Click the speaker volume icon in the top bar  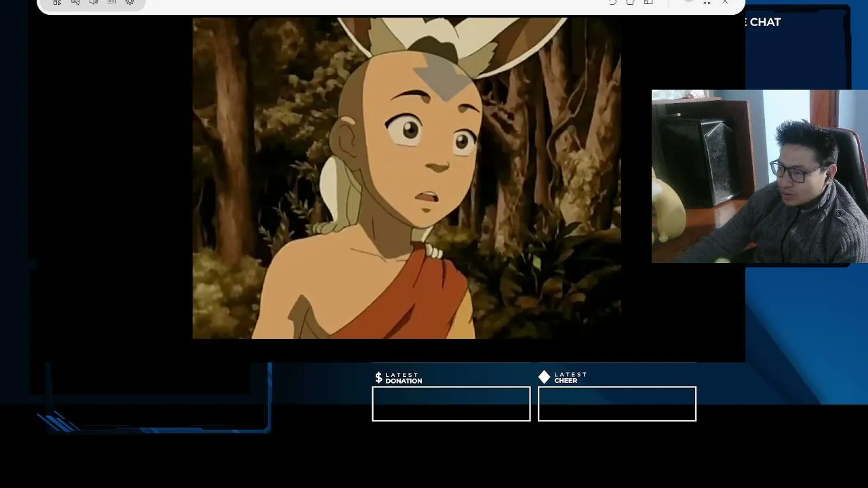coord(94,2)
